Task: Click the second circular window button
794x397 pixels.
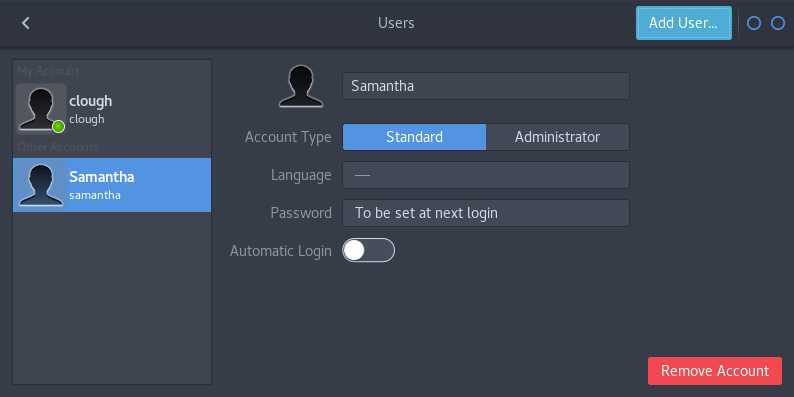Action: [x=778, y=23]
